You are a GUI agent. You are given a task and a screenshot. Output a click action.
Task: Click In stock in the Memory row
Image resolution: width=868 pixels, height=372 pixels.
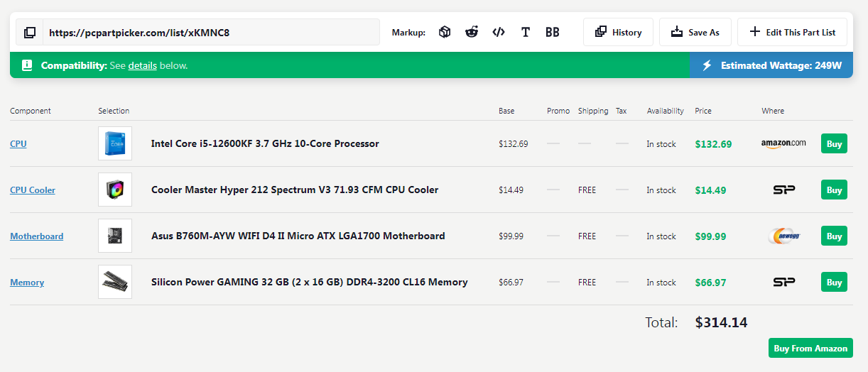pos(661,283)
